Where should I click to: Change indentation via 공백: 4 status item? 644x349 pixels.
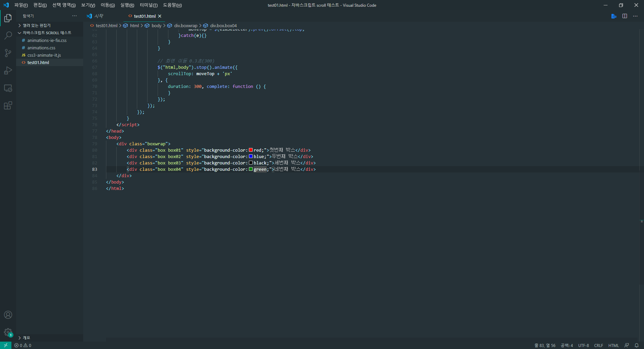[x=567, y=345]
